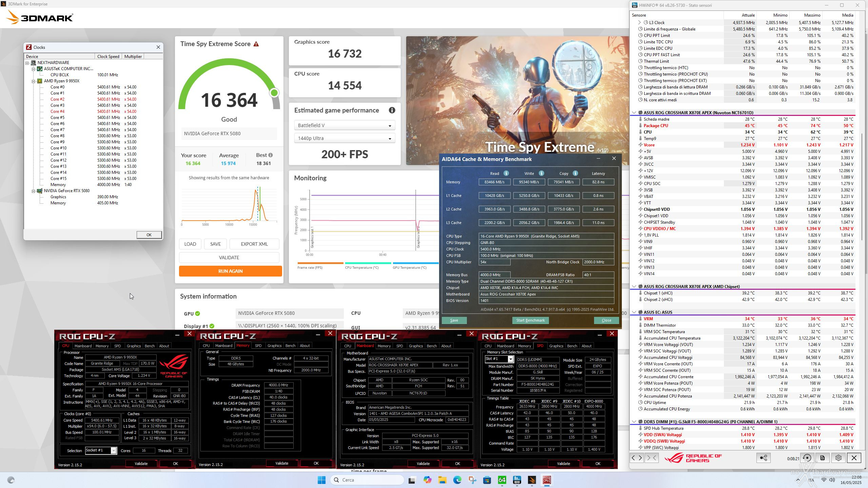Click the green check next to Display #1
The image size is (868, 488).
212,326
